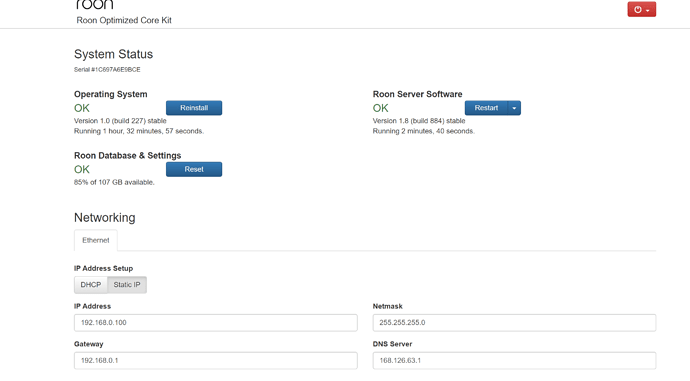Screen dimensions: 690x381
Task: Select the Ethernet networking tab
Action: [x=95, y=240]
